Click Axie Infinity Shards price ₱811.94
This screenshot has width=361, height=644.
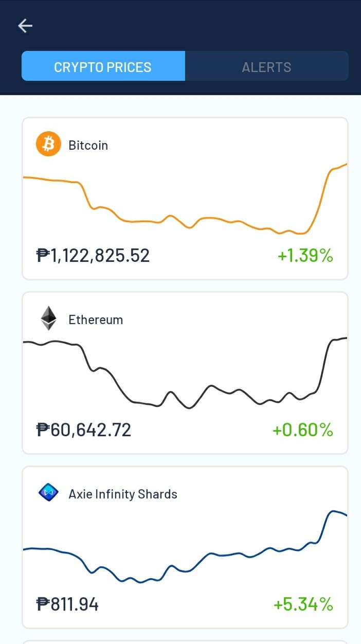click(x=67, y=604)
